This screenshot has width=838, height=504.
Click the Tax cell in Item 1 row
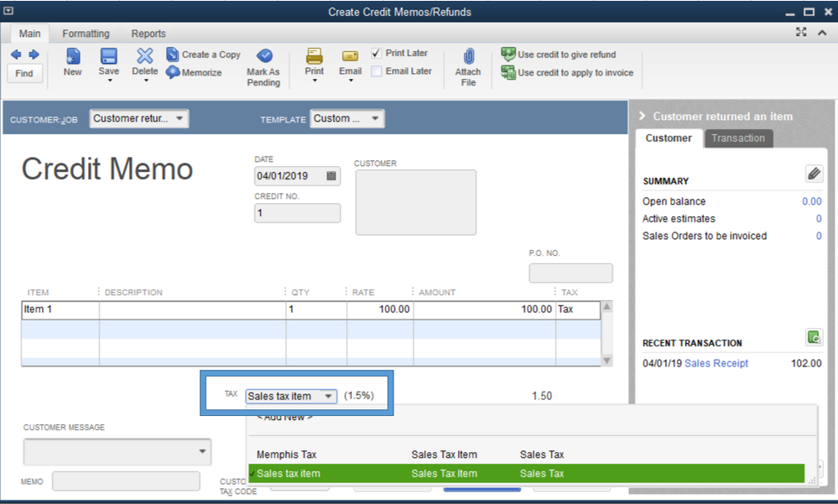pos(578,309)
